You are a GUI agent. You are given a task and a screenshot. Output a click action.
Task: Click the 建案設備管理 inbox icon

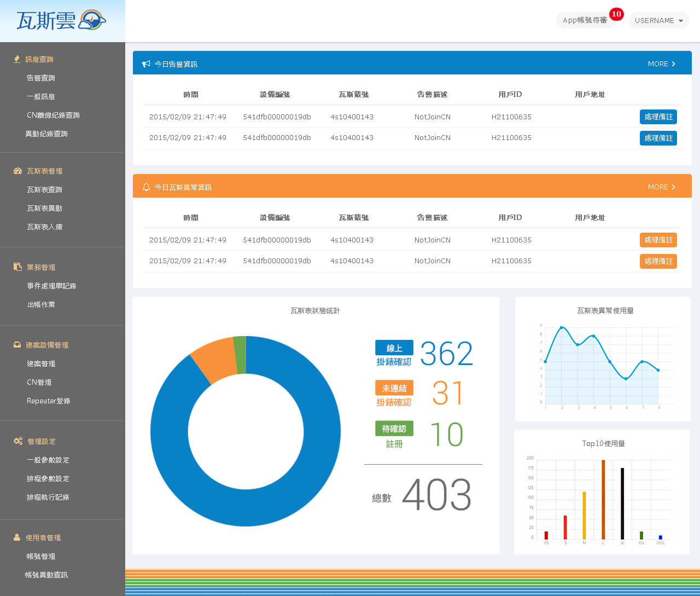tap(17, 345)
